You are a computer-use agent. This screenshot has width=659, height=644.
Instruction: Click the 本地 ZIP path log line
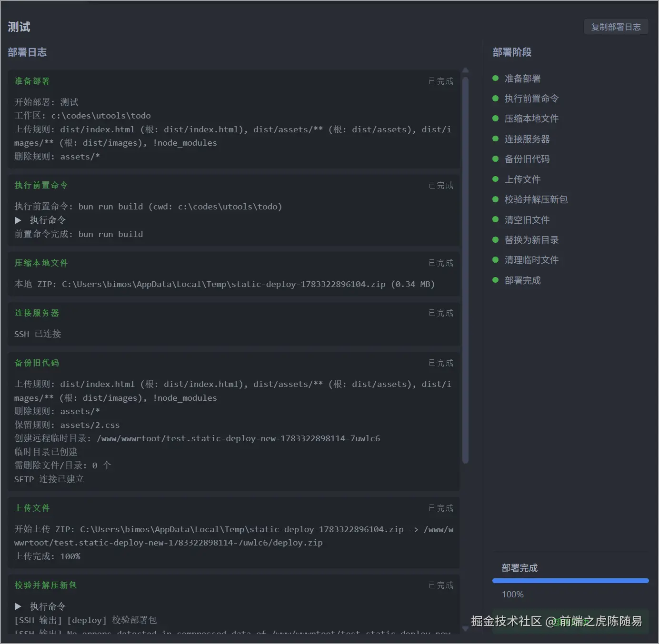[224, 284]
